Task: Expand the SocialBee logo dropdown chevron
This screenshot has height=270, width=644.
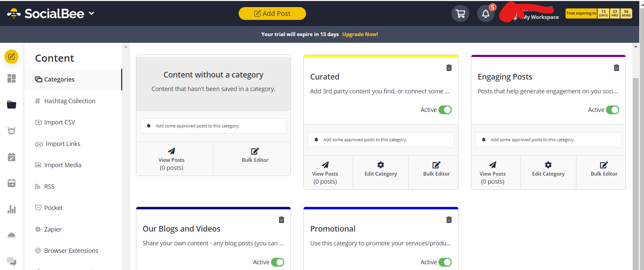Action: pyautogui.click(x=92, y=13)
